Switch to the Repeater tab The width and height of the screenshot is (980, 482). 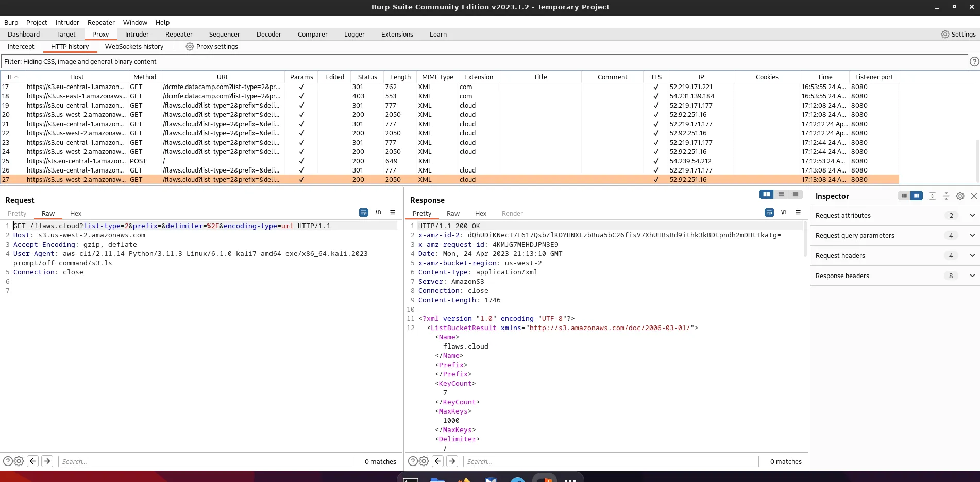coord(179,34)
